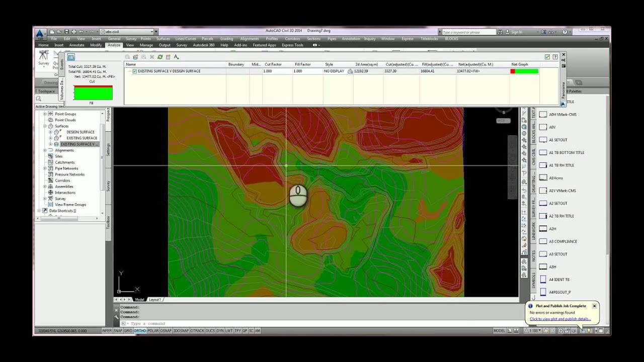
Task: Click the green Recompute volumes icon
Action: [160, 57]
